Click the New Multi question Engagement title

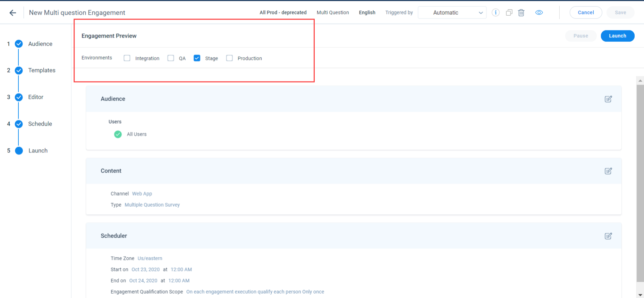77,13
